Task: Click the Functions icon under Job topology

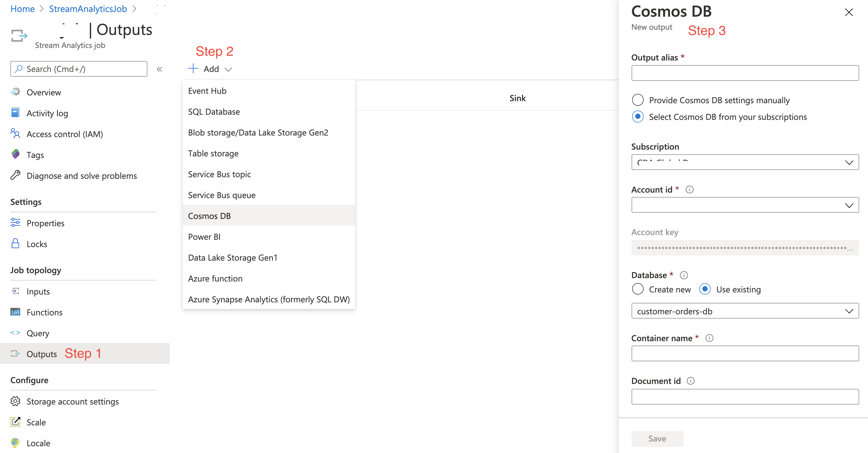Action: click(15, 312)
